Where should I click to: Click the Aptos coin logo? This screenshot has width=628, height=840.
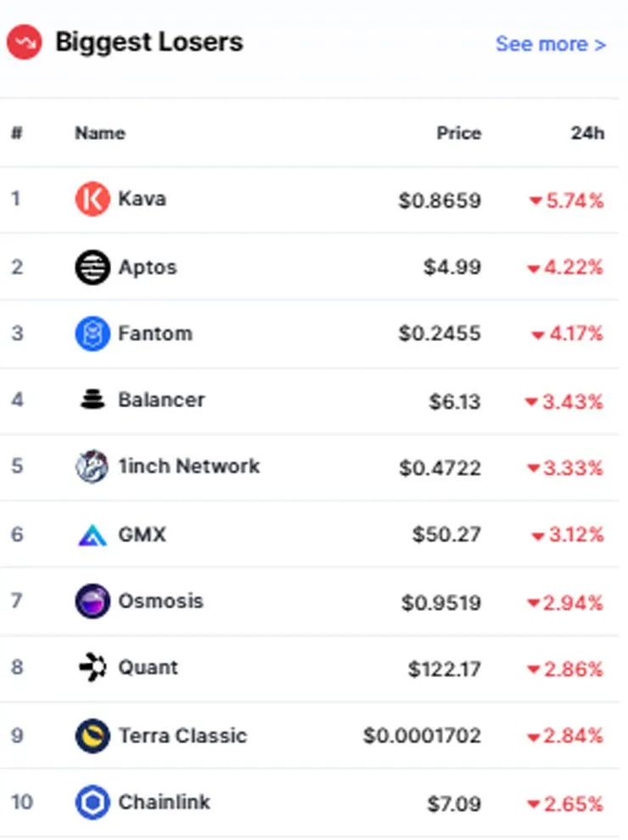point(93,266)
